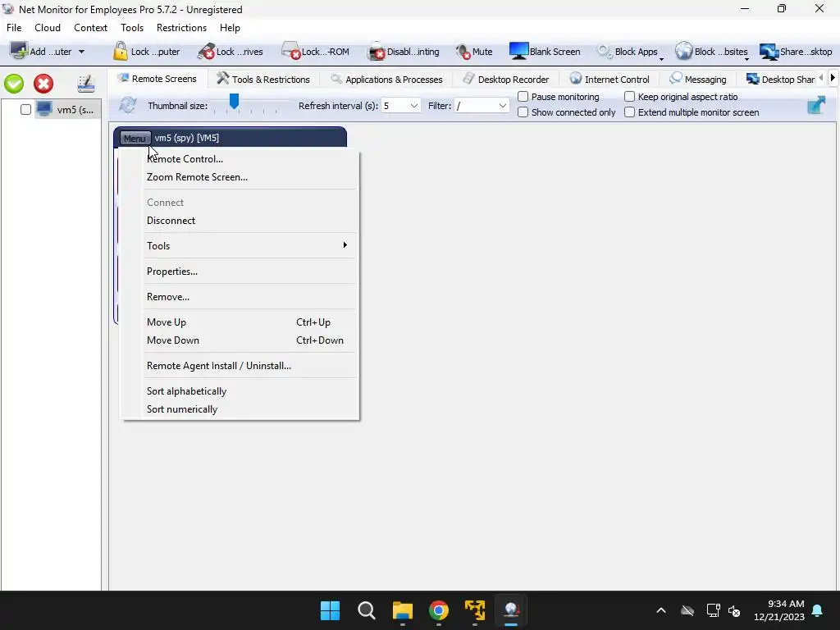Open the notifications bell in tray
The image size is (840, 630).
tap(818, 610)
